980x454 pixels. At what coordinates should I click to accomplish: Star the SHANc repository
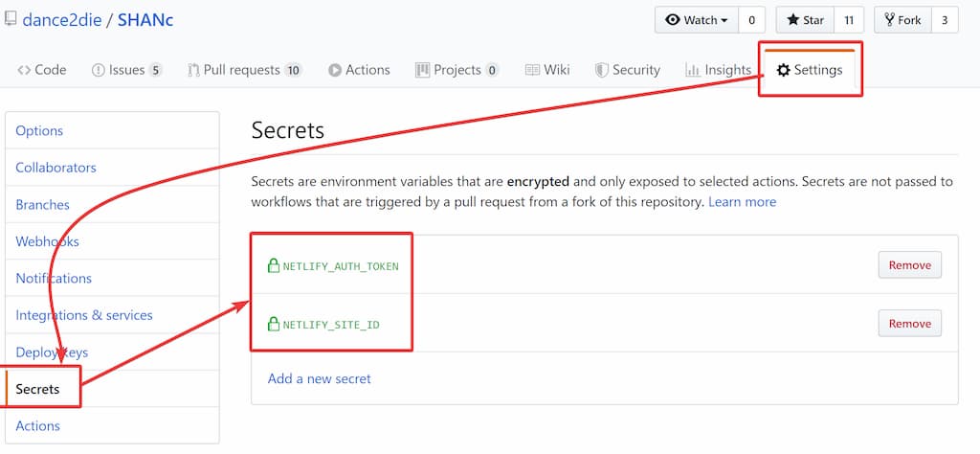tap(805, 20)
